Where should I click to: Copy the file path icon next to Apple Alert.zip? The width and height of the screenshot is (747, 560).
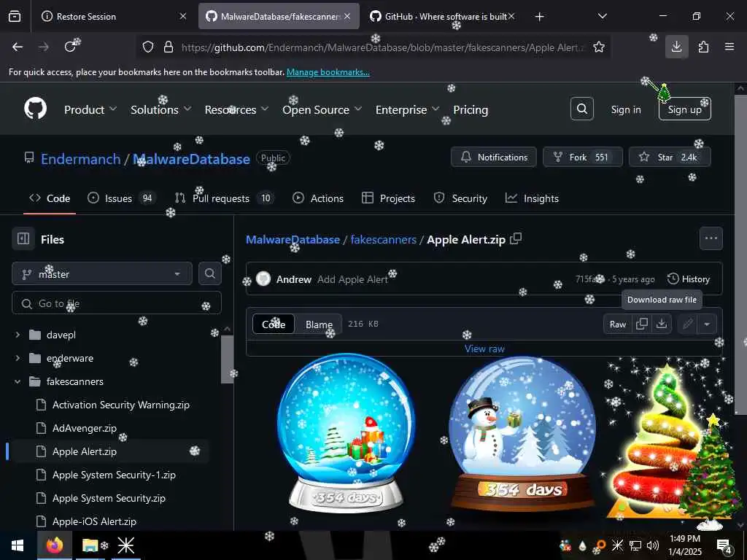tap(516, 238)
